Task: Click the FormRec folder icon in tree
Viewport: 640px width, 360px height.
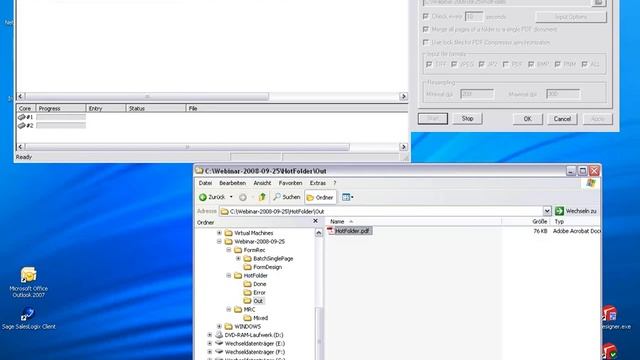Action: tap(238, 250)
